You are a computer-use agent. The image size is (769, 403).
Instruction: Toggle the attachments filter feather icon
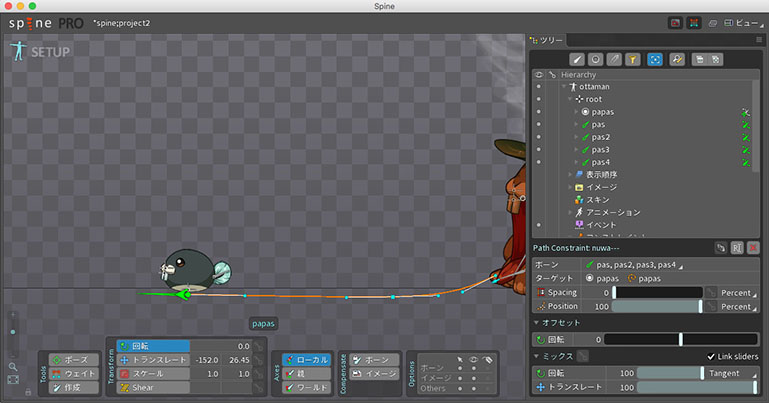614,60
